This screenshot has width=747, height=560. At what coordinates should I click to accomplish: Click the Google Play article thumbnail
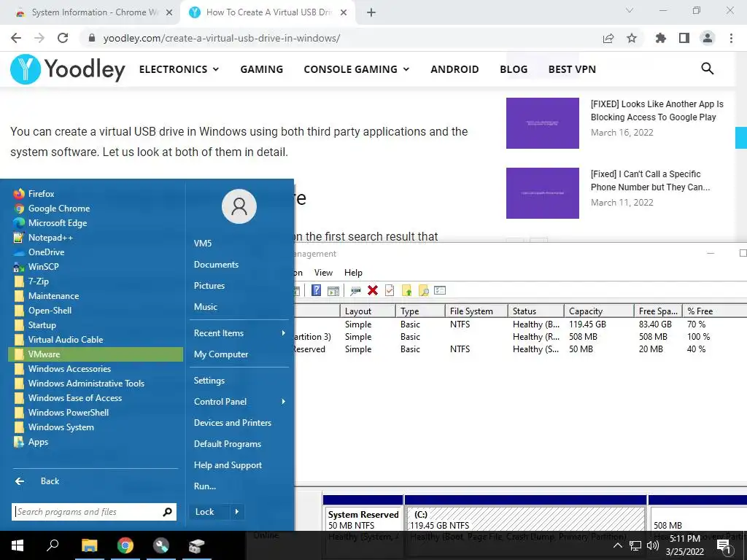click(x=543, y=123)
